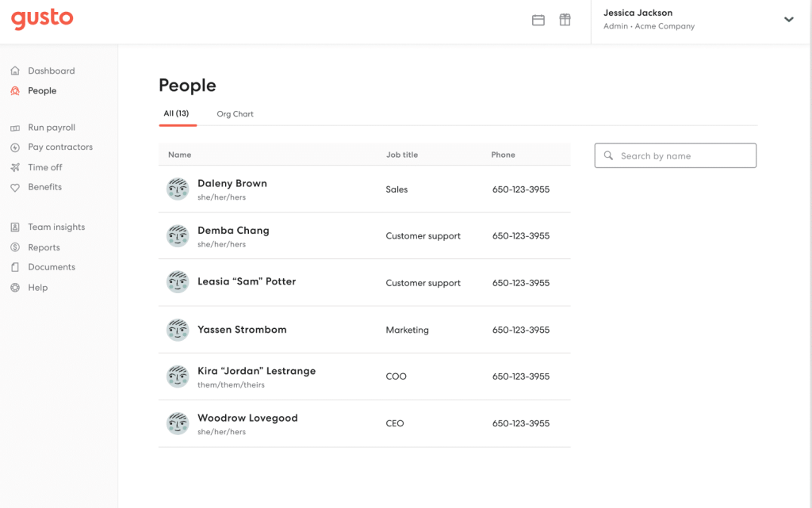The width and height of the screenshot is (812, 508).
Task: Click the Help lifebuoy icon
Action: 15,288
